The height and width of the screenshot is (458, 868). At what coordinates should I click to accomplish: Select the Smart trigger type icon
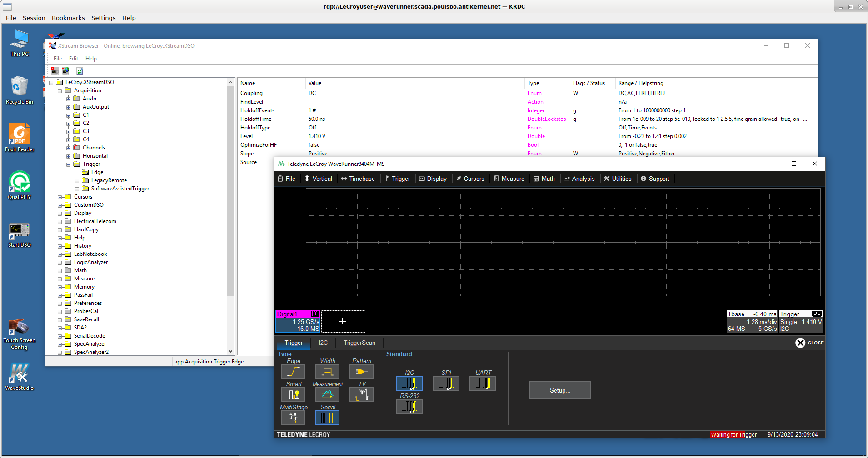(x=293, y=395)
